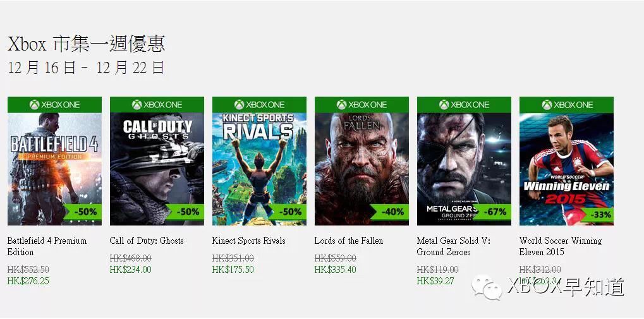Click the HK$335.40 discounted price

tap(335, 270)
